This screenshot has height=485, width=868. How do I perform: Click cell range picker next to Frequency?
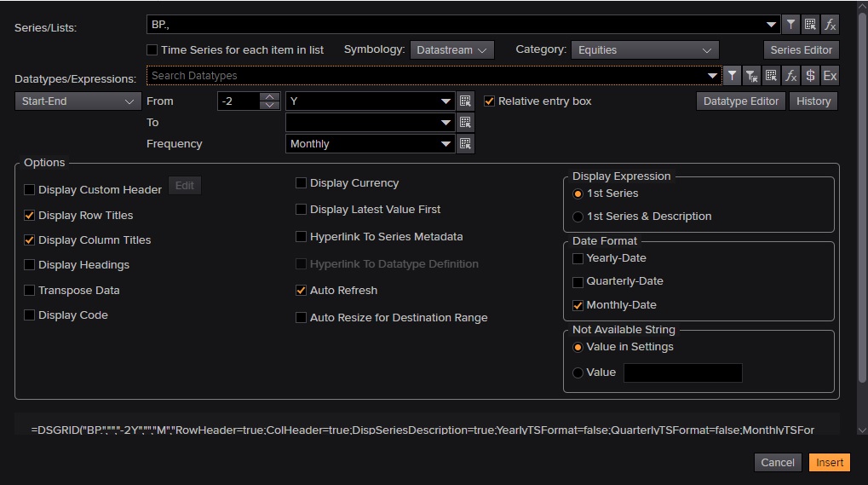[465, 144]
